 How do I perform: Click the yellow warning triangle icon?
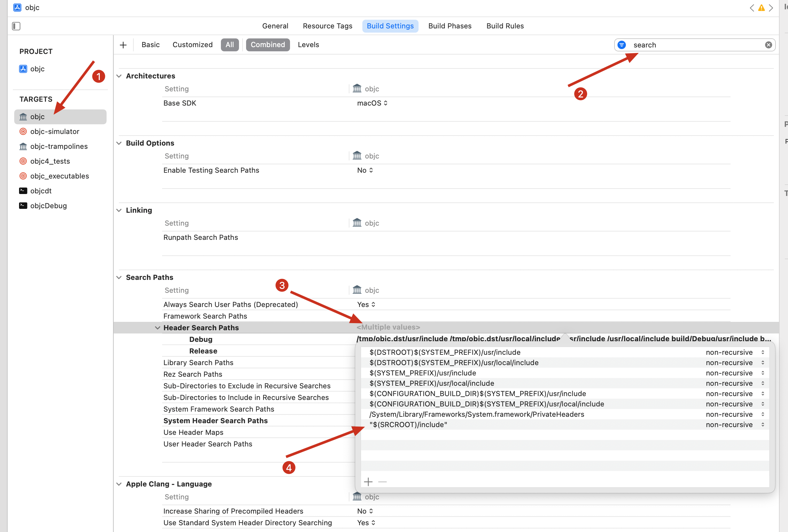761,8
